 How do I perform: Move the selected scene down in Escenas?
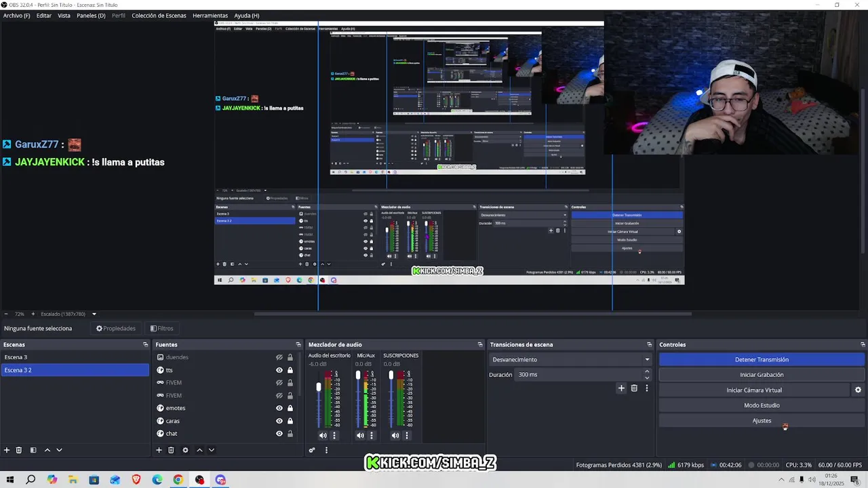point(59,450)
